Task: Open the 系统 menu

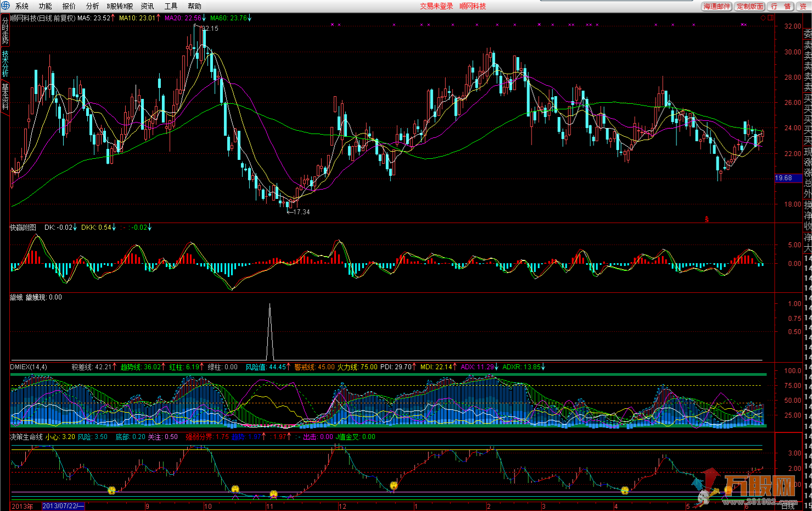Action: (22, 6)
